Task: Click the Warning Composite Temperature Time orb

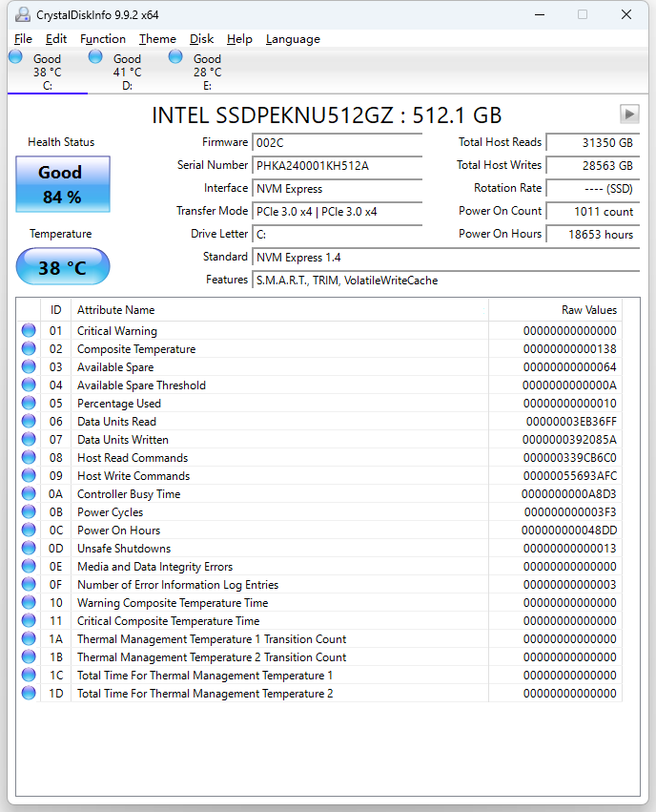Action: (x=29, y=602)
